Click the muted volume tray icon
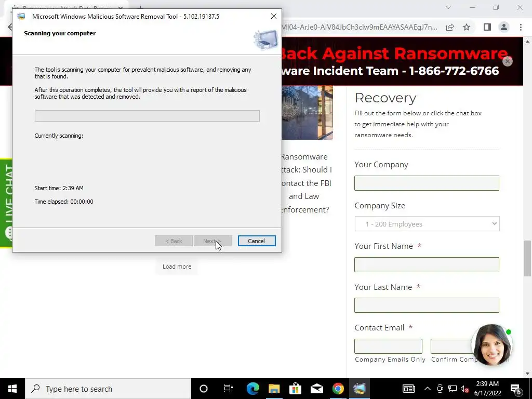The image size is (532, 399). click(x=464, y=389)
